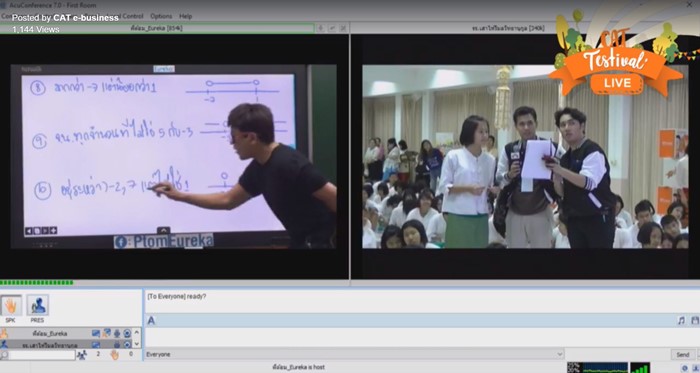700x373 pixels.
Task: Close the left video pane with X icon
Action: 343,28
